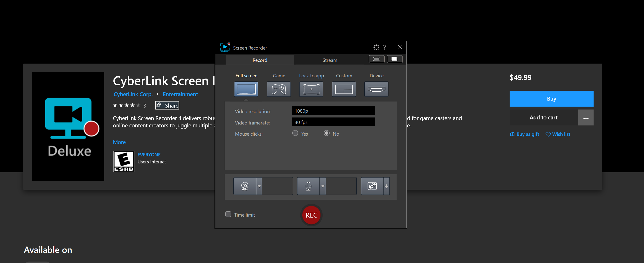This screenshot has width=644, height=263.
Task: Close the Screen Recorder window
Action: click(400, 47)
